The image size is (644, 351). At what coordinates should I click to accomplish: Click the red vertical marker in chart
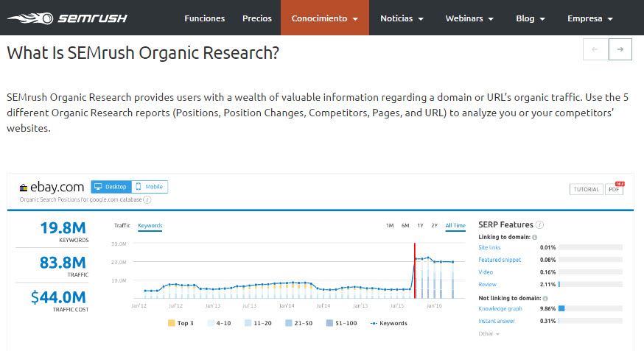pyautogui.click(x=415, y=271)
